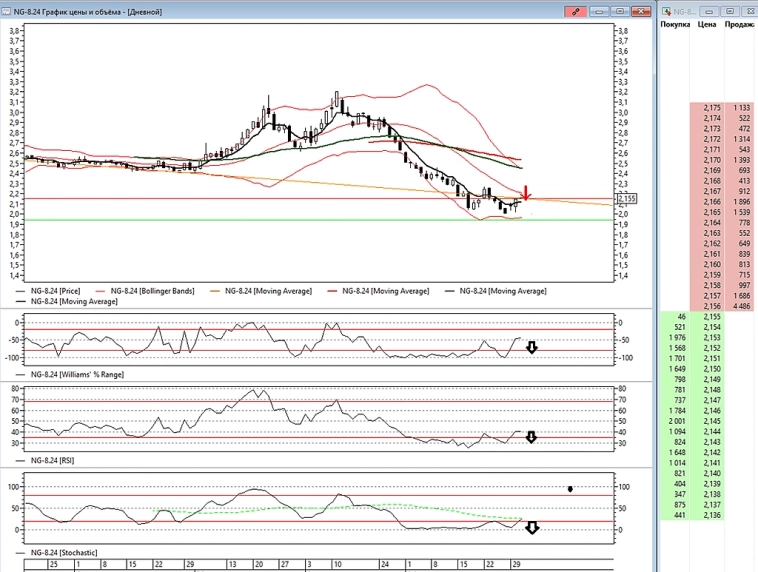Click the Продажа column header

tap(740, 23)
